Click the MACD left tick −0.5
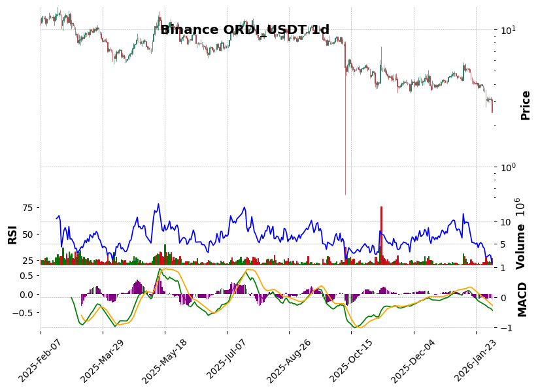Image resolution: width=538 pixels, height=392 pixels. 24,313
